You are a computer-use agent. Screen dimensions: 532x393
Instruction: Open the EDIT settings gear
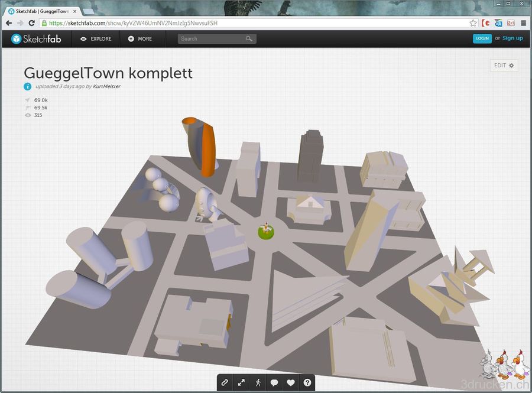coord(503,66)
